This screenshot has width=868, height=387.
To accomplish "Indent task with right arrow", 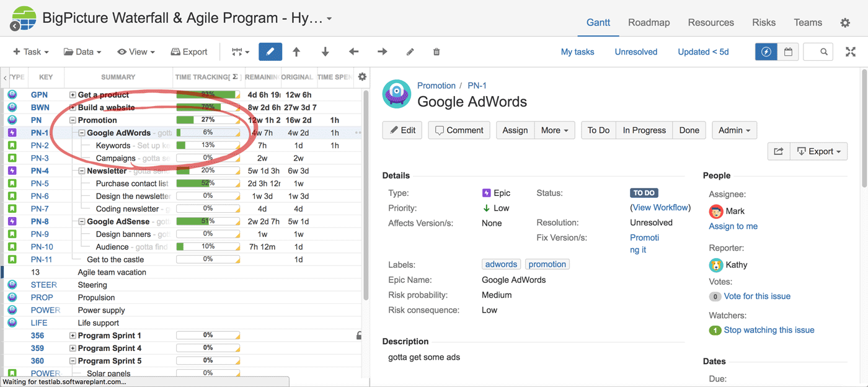I will click(x=383, y=52).
